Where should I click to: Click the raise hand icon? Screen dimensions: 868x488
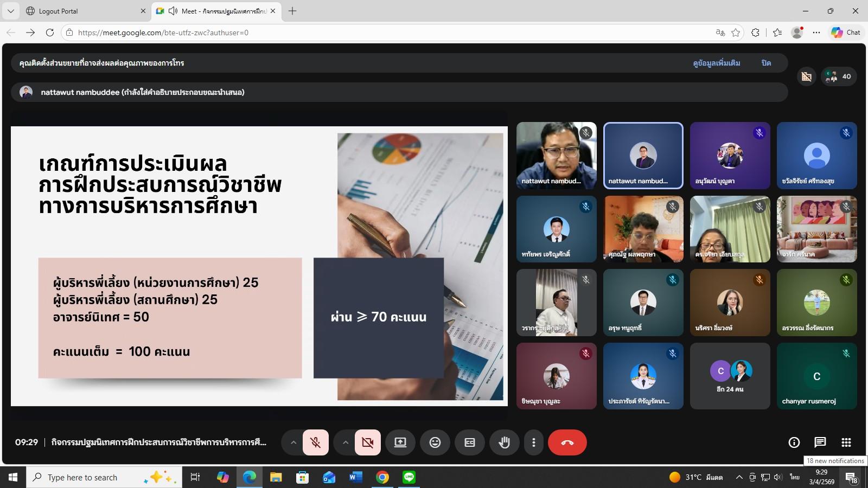click(504, 442)
